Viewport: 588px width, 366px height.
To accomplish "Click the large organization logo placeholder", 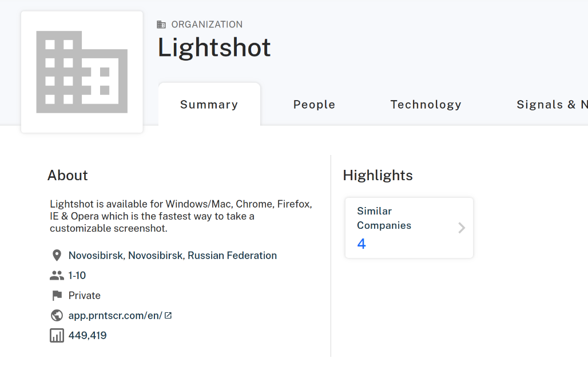I will click(82, 72).
